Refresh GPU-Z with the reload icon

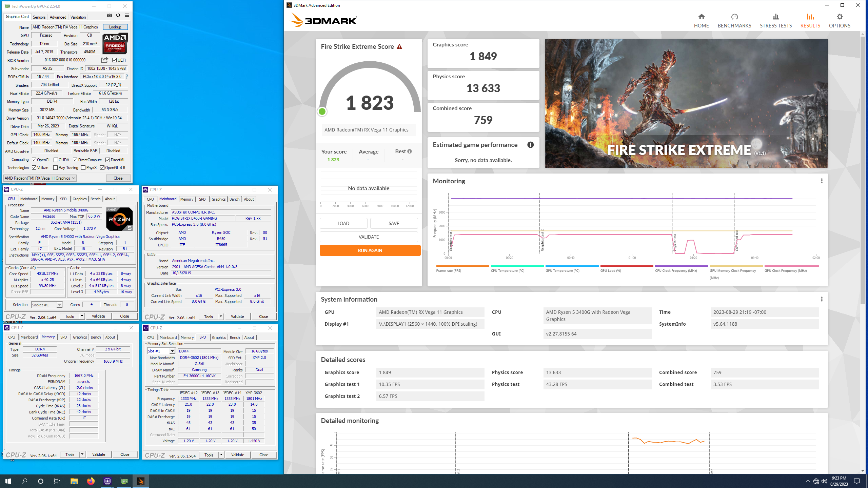(x=118, y=15)
